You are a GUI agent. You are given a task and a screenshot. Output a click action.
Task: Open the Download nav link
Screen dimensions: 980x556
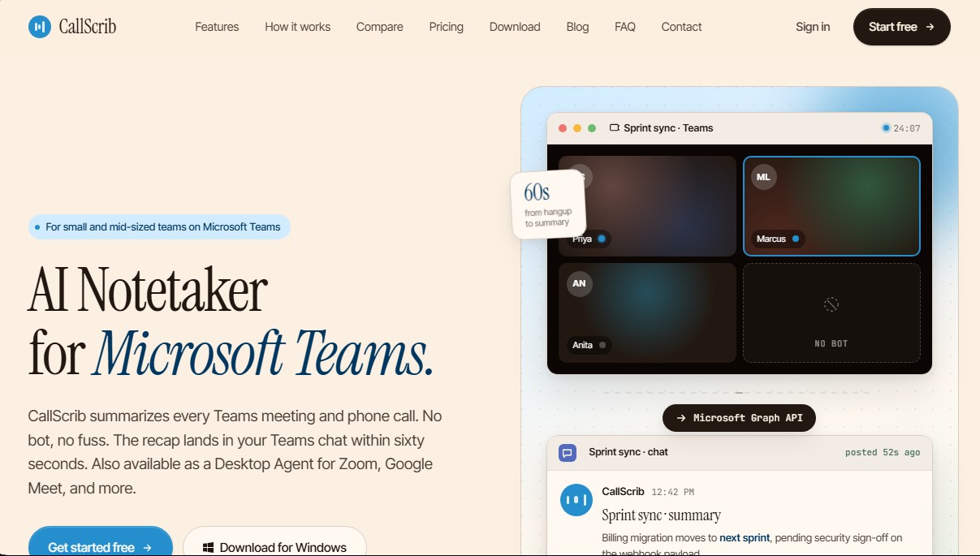pyautogui.click(x=515, y=27)
